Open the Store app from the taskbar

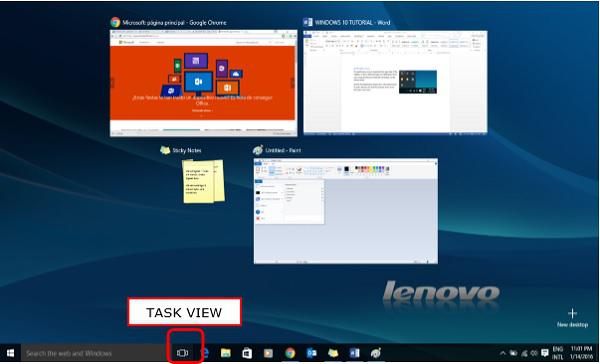(247, 353)
